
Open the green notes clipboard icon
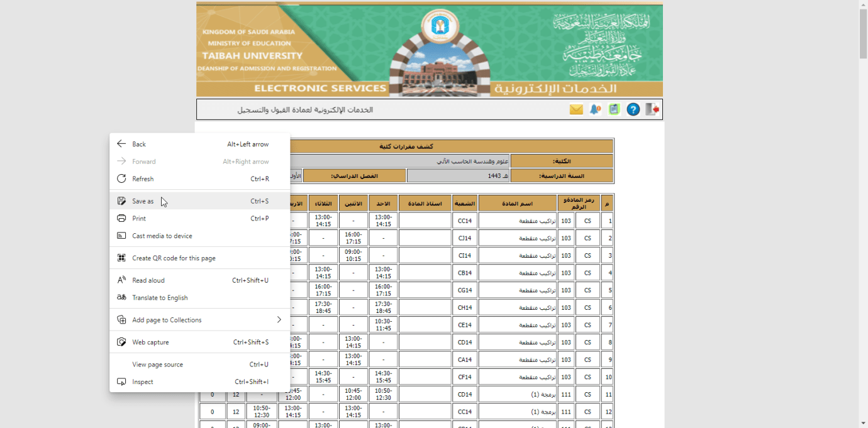point(614,109)
